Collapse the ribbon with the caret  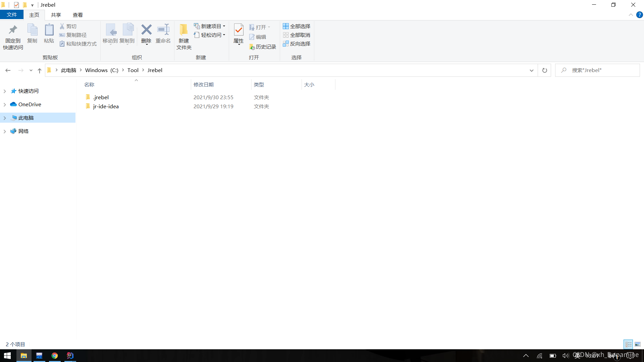631,15
